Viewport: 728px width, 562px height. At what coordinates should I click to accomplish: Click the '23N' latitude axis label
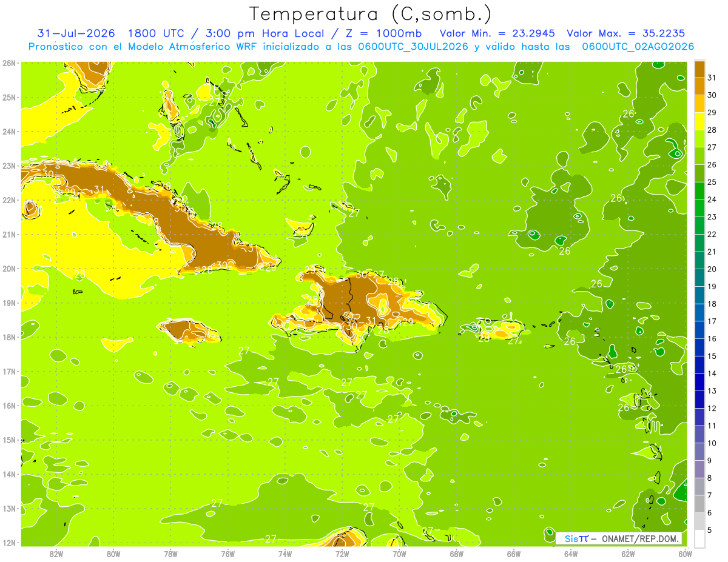tap(8, 166)
